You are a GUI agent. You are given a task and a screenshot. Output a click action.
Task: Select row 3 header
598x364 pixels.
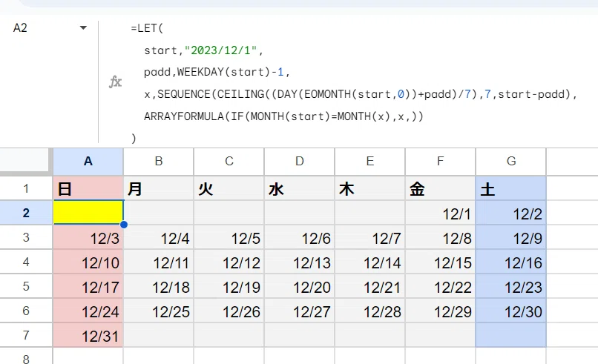point(26,237)
